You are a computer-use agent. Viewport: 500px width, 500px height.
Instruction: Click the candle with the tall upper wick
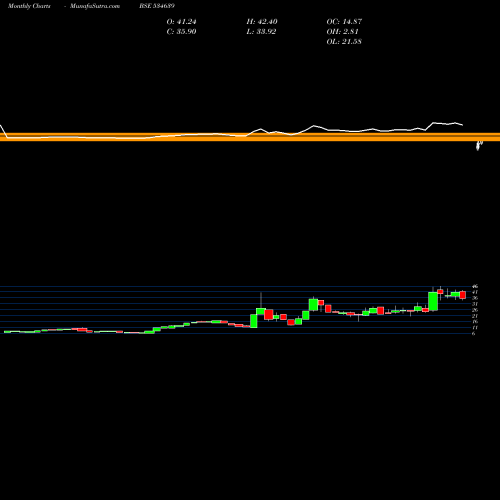261,311
